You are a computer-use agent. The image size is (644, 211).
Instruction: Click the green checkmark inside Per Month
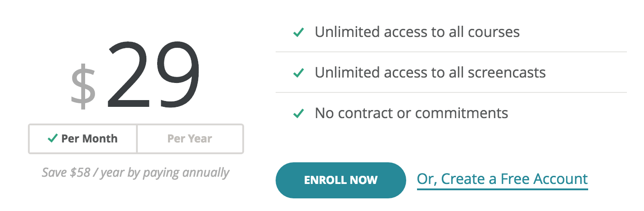[x=52, y=138]
